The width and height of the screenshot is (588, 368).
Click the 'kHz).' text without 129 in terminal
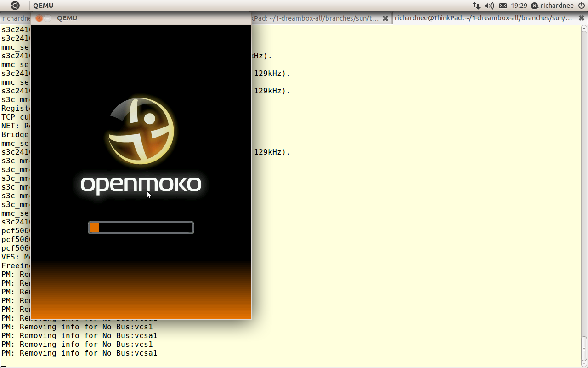click(262, 56)
